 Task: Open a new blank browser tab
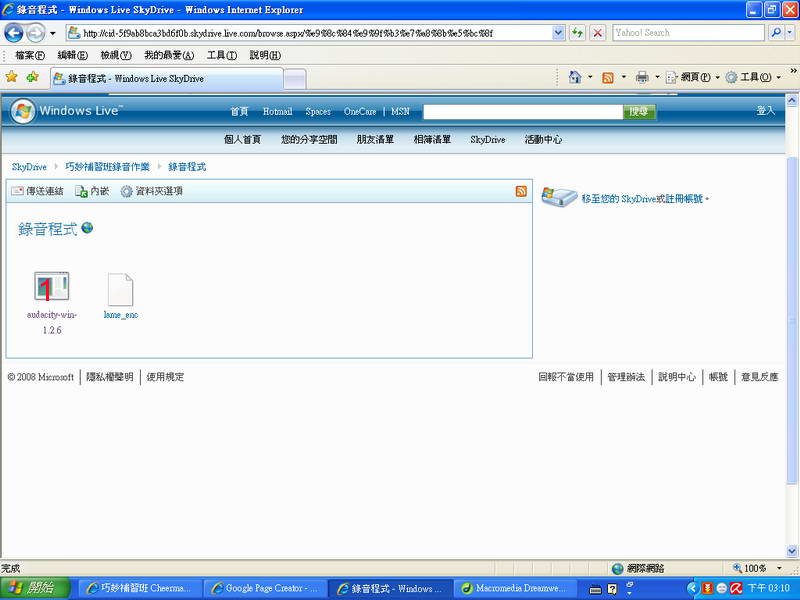point(294,79)
